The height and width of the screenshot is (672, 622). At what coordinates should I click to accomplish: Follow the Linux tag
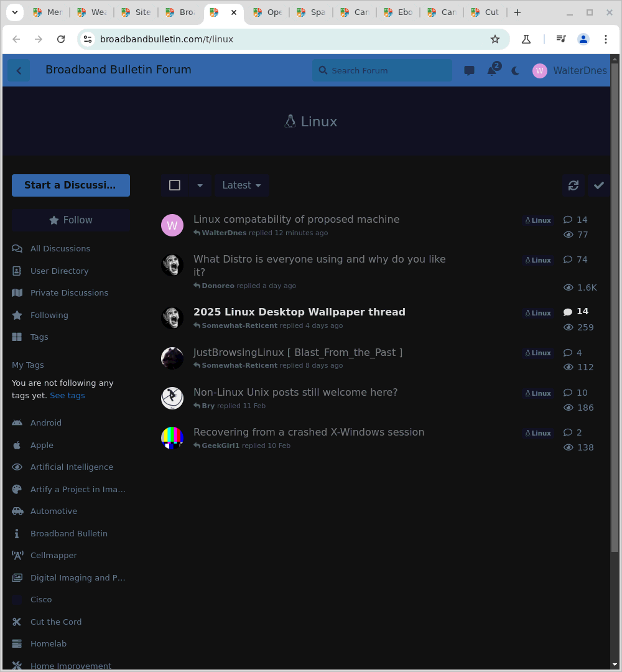(71, 220)
